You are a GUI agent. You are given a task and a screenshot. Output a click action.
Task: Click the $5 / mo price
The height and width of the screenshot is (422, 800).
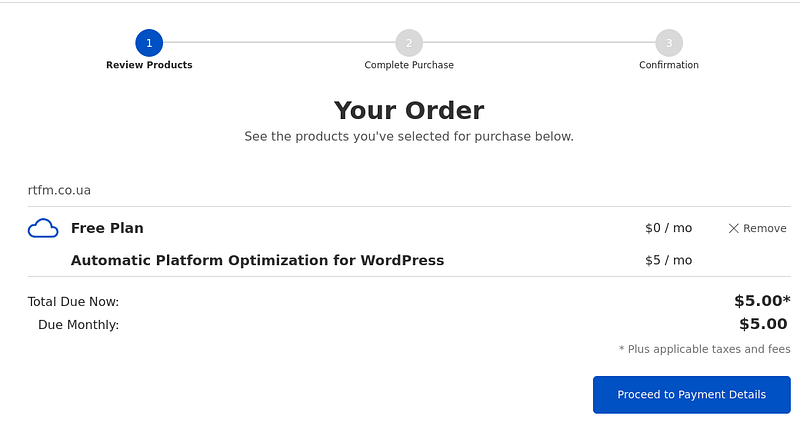(668, 260)
